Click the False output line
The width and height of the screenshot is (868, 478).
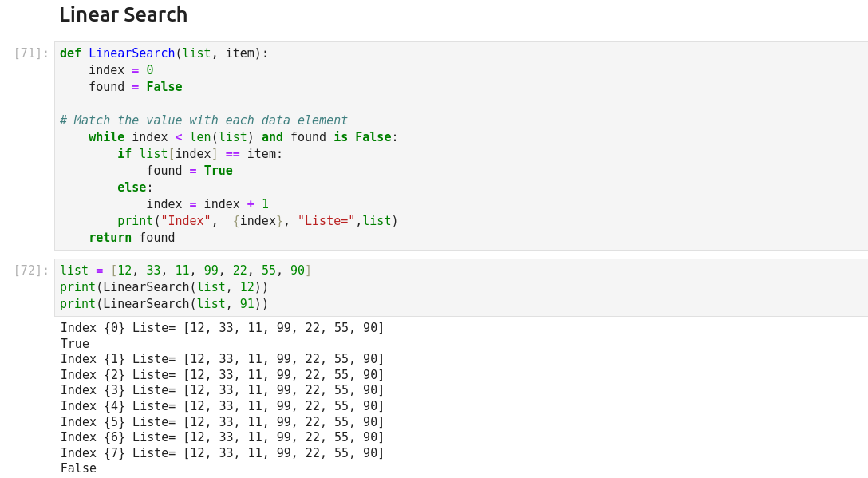[78, 468]
